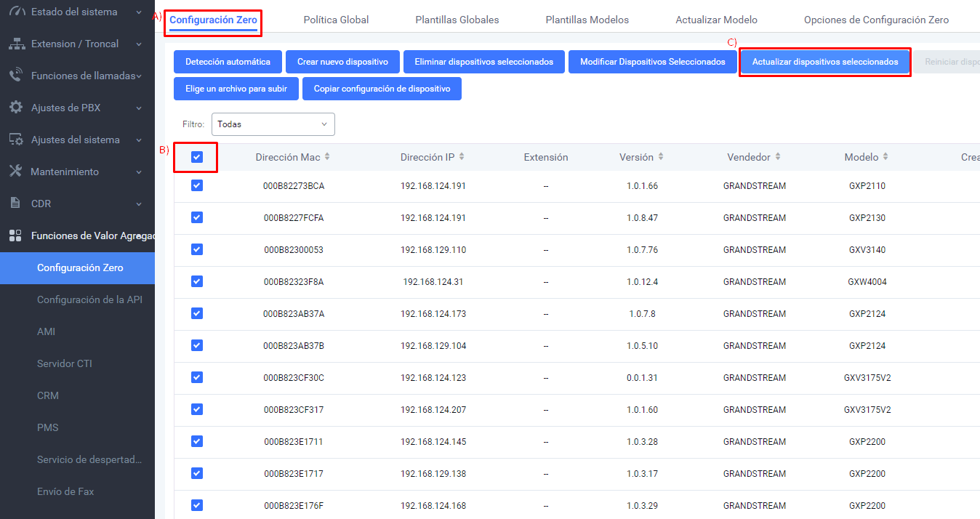Click the Funciones de llamadas phone icon

point(16,76)
